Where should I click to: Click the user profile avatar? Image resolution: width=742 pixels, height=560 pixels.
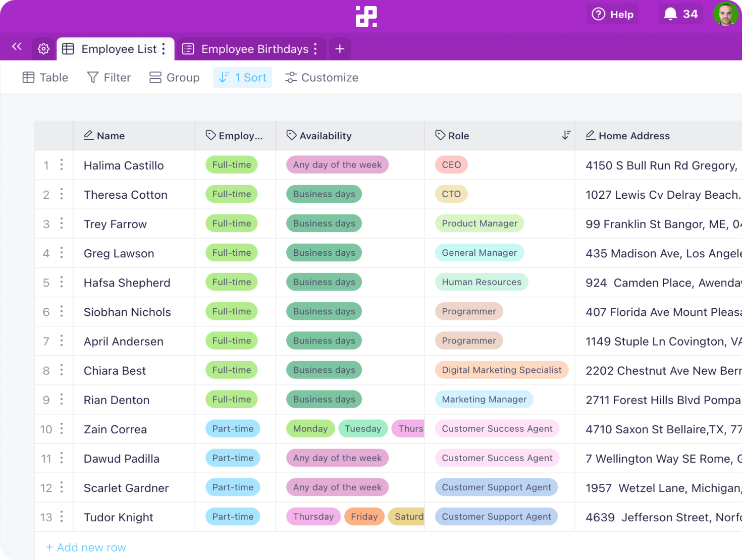pyautogui.click(x=726, y=14)
